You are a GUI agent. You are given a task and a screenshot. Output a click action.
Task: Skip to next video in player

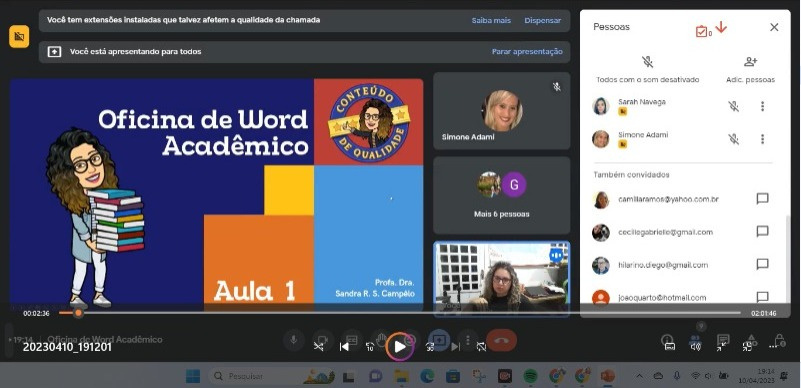point(455,347)
